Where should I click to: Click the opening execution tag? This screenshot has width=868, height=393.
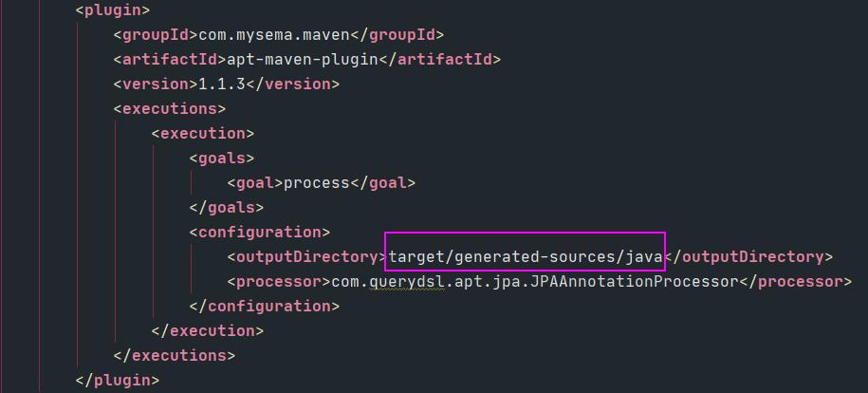(202, 134)
